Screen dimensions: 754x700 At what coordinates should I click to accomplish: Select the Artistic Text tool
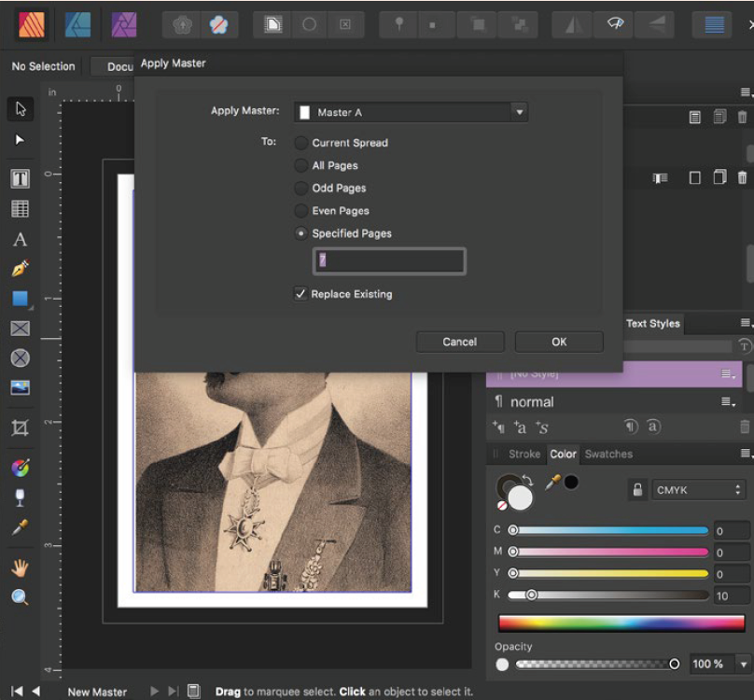coord(20,240)
